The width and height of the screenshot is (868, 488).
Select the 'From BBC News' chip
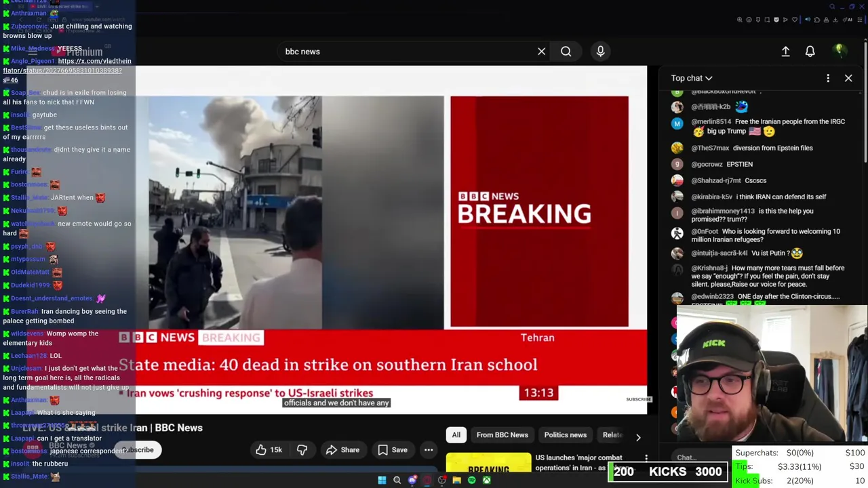coord(502,435)
